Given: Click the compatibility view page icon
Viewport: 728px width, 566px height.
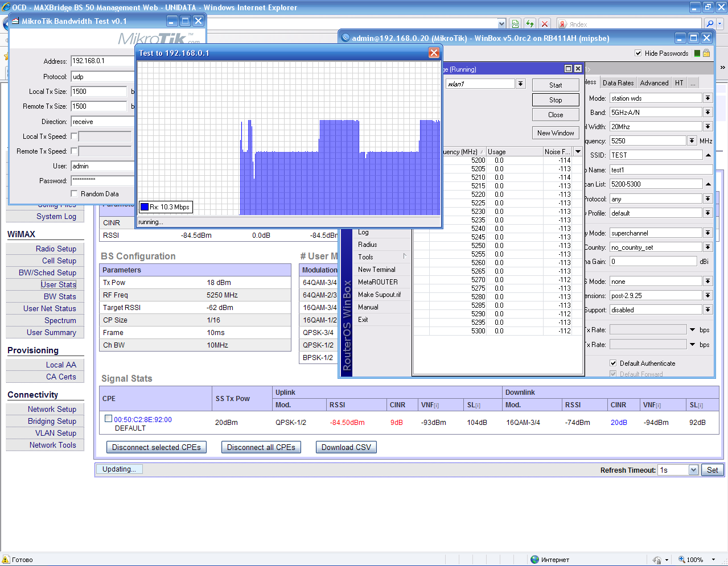Looking at the screenshot, I should click(x=515, y=24).
